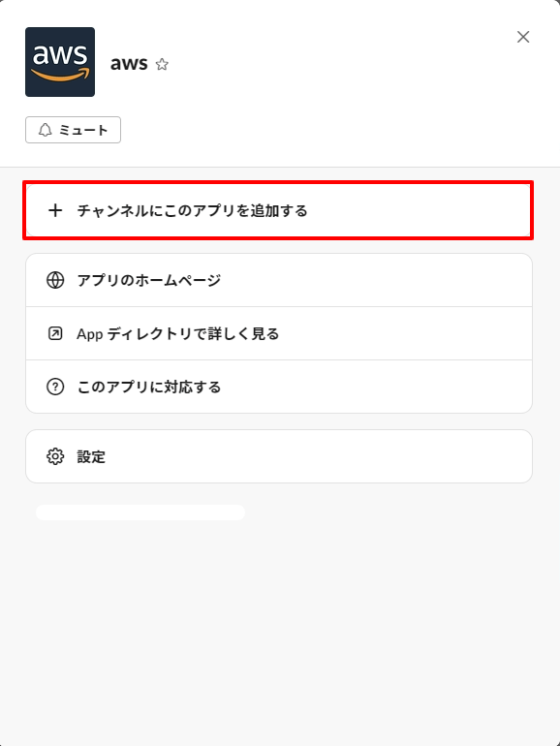Click the plus icon to add app to channel

coord(55,210)
